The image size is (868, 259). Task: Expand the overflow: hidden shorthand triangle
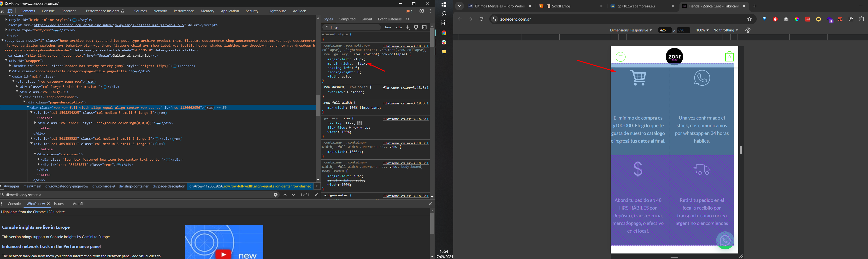pos(348,92)
